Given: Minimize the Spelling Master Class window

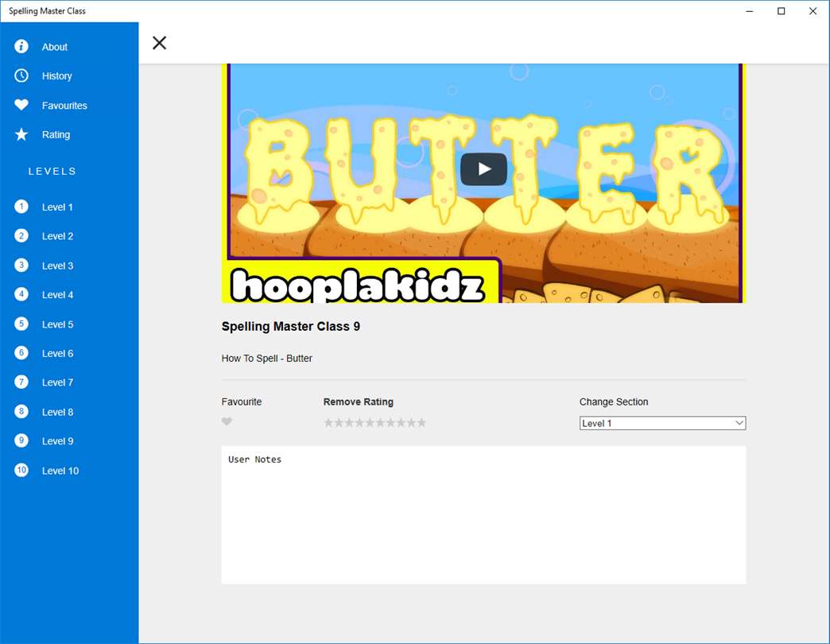Looking at the screenshot, I should [749, 11].
